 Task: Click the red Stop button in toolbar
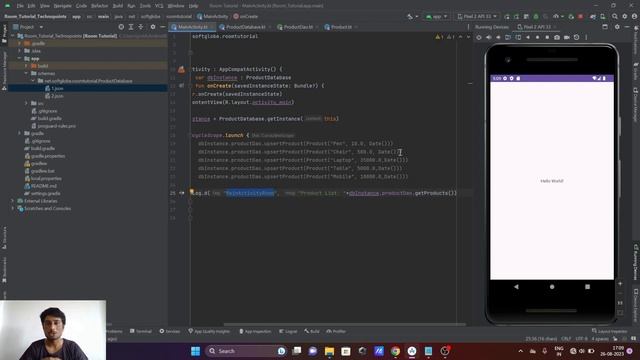[580, 16]
